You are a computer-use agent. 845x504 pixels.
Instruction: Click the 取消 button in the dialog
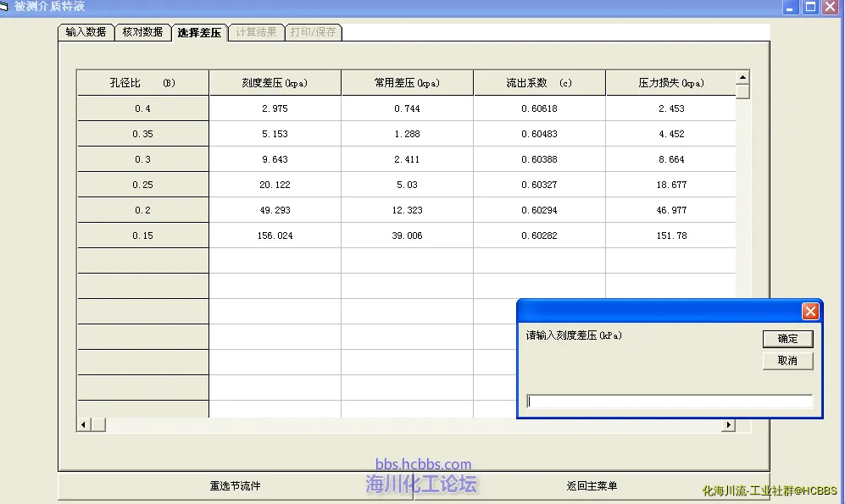tap(787, 361)
